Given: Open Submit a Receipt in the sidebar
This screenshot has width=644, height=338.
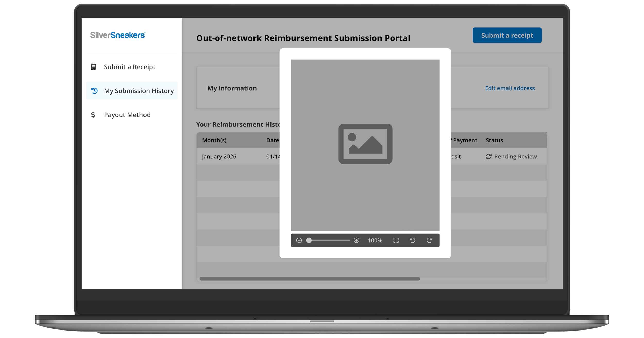Looking at the screenshot, I should (x=132, y=67).
